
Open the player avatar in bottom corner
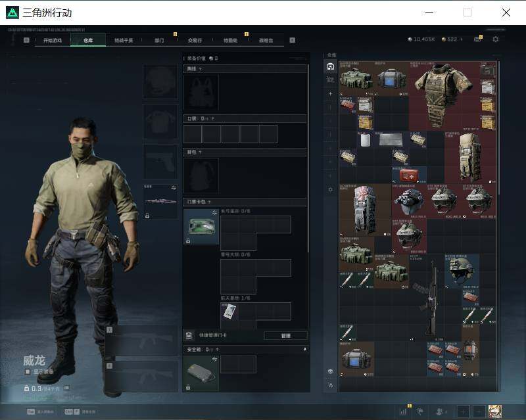[x=495, y=411]
